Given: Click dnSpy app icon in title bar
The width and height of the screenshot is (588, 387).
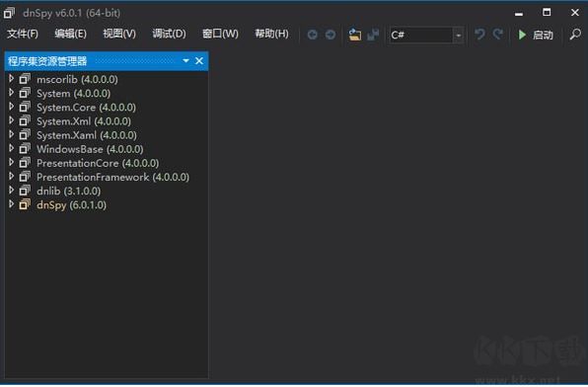Looking at the screenshot, I should tap(10, 13).
